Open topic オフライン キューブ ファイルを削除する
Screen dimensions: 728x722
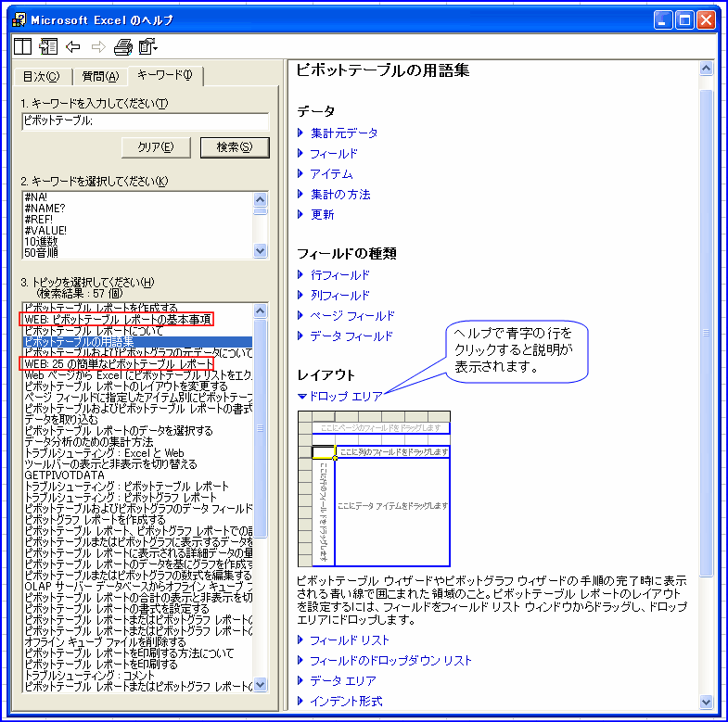pos(105,642)
